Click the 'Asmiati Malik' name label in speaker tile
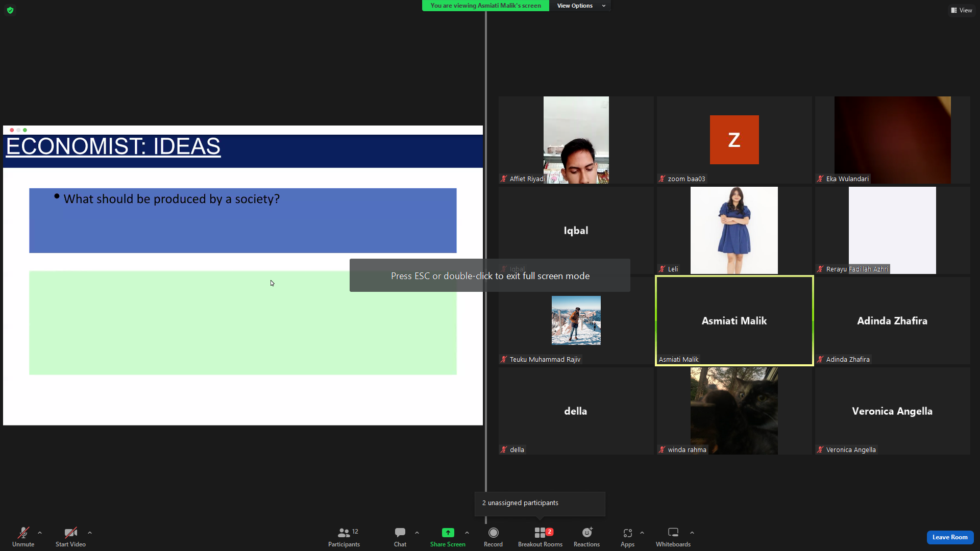This screenshot has width=980, height=551. 678,359
